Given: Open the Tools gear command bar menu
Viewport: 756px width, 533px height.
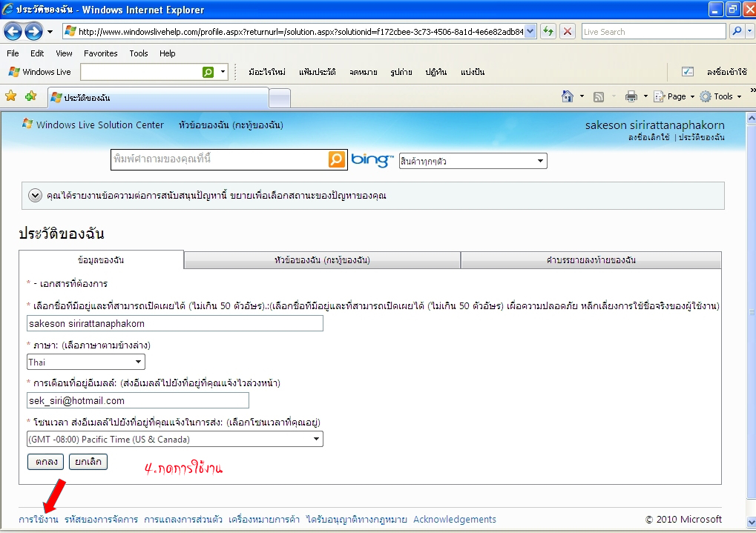Looking at the screenshot, I should tap(721, 96).
